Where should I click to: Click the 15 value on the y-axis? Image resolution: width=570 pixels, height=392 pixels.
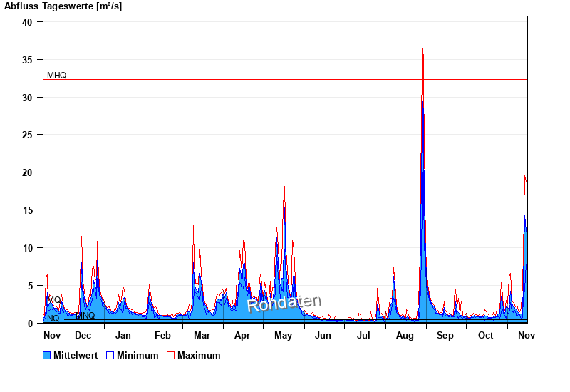point(27,210)
